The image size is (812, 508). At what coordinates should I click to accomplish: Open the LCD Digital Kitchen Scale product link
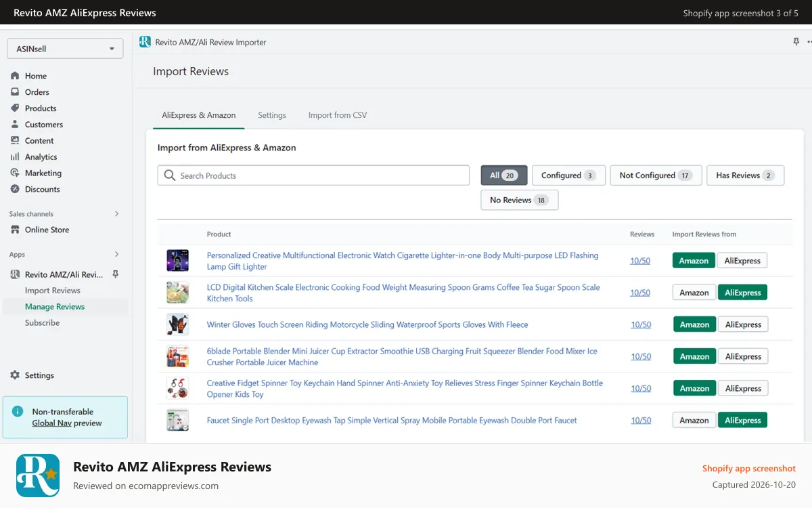pyautogui.click(x=403, y=293)
